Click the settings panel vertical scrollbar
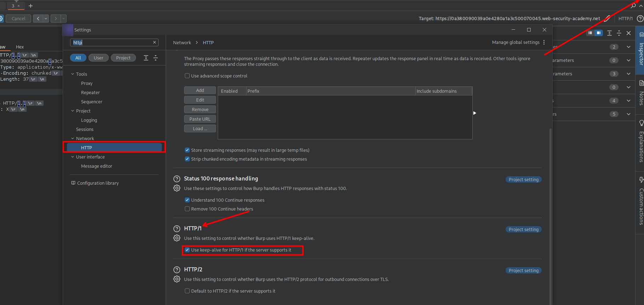Image resolution: width=644 pixels, height=305 pixels. click(x=550, y=212)
